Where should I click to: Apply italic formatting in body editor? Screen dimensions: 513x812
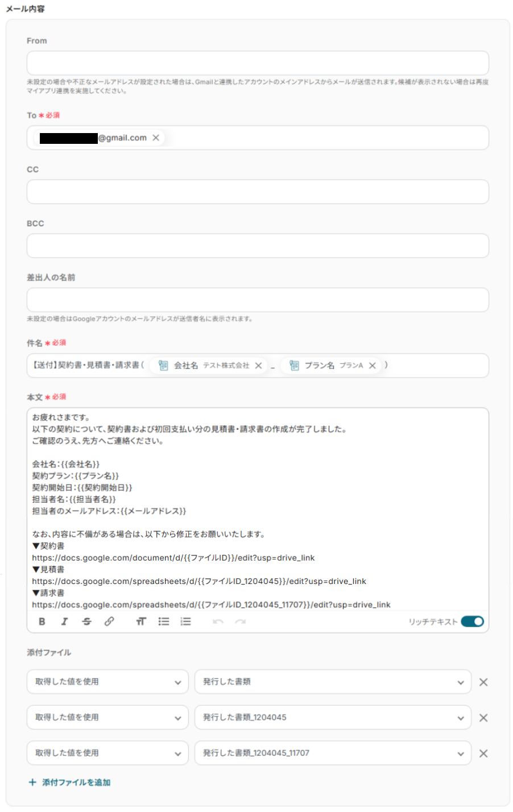64,622
